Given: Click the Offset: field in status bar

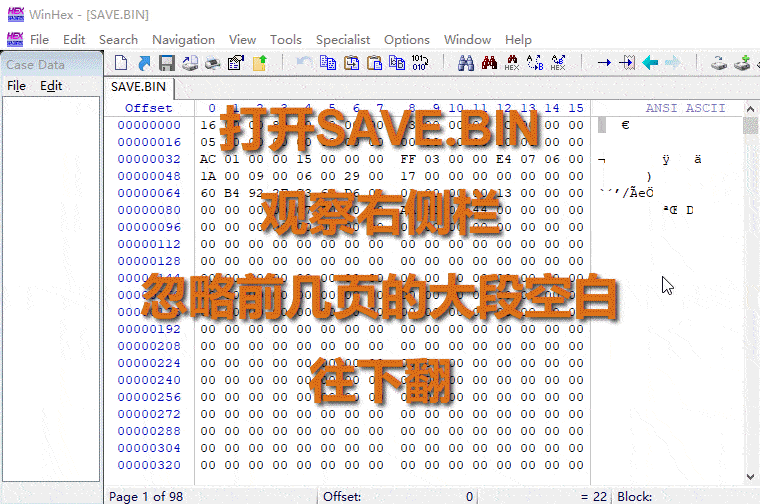Looking at the screenshot, I should (x=398, y=497).
